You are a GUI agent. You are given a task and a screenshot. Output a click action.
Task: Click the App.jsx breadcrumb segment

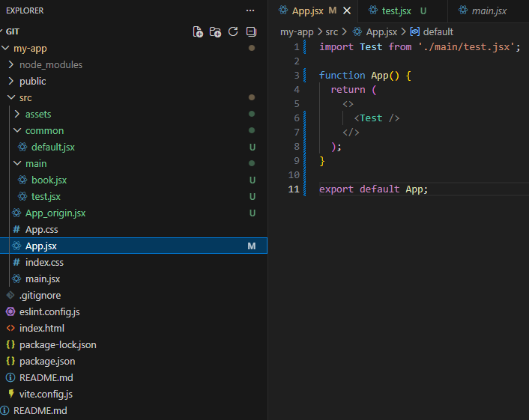(381, 31)
